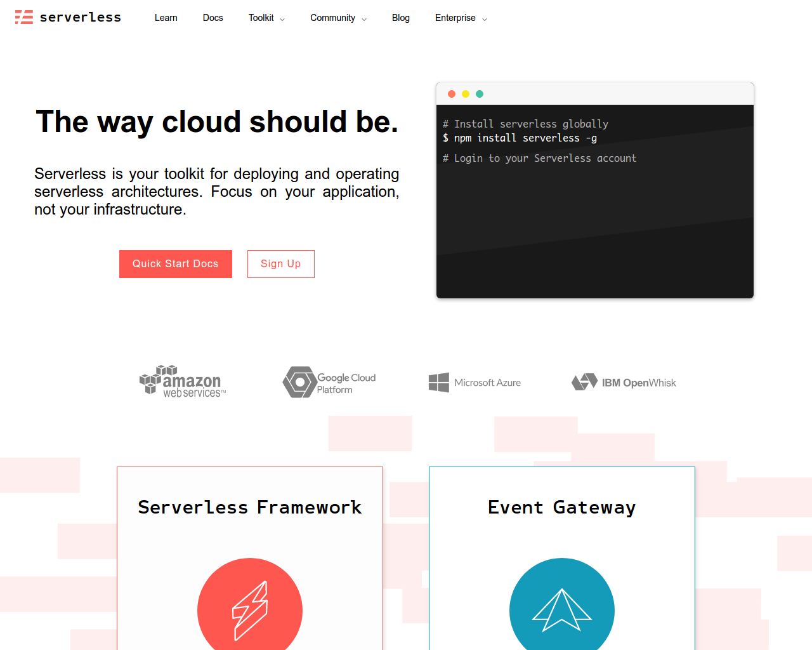The height and width of the screenshot is (650, 812).
Task: Go to Docs in navigation
Action: (213, 18)
